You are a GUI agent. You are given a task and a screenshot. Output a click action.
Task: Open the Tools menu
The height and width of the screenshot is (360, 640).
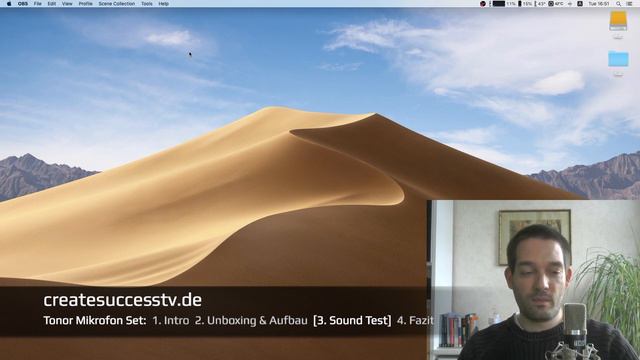click(147, 4)
